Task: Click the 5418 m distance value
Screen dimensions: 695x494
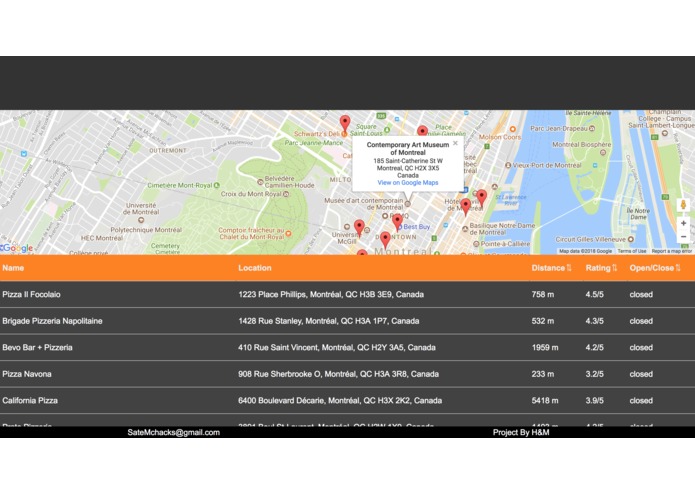Action: (x=545, y=401)
